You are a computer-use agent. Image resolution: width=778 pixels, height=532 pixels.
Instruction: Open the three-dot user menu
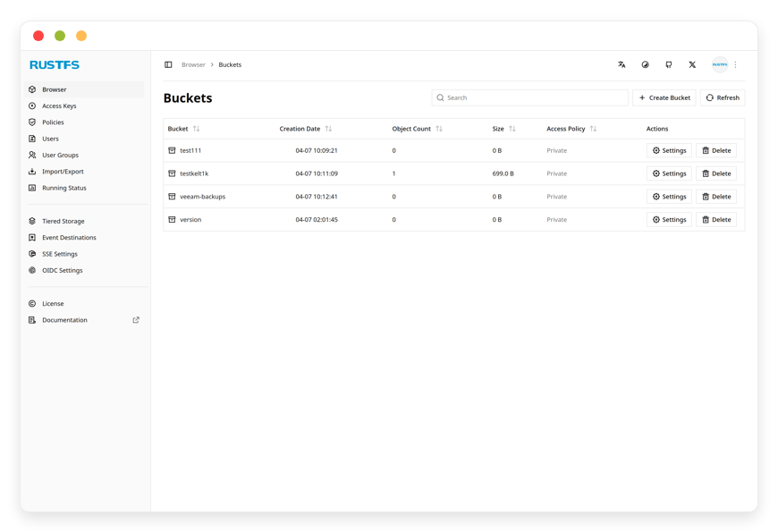coord(735,64)
